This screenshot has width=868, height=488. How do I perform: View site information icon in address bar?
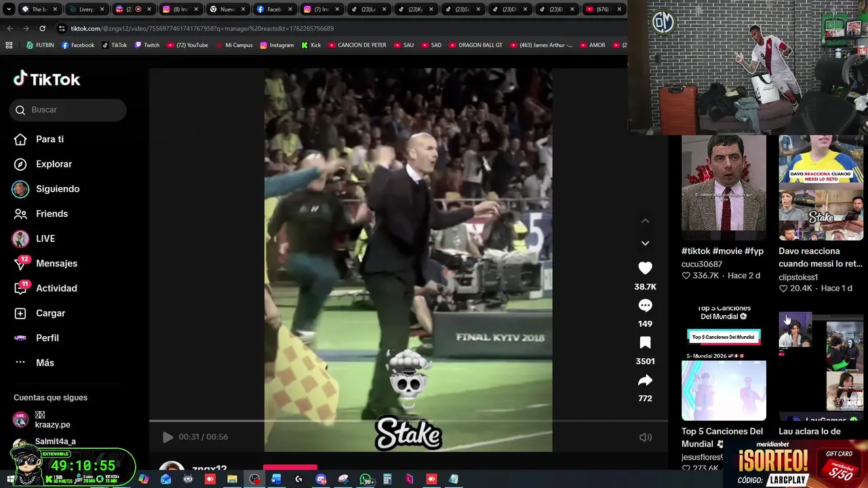62,28
